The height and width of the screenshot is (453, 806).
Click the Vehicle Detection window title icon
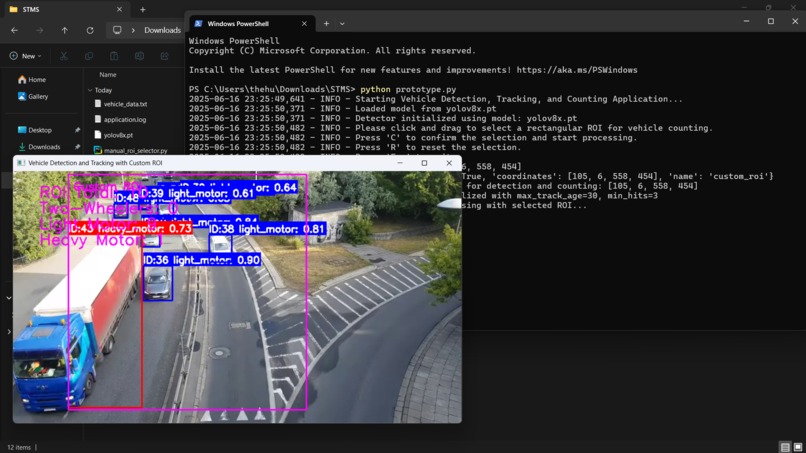pyautogui.click(x=21, y=163)
